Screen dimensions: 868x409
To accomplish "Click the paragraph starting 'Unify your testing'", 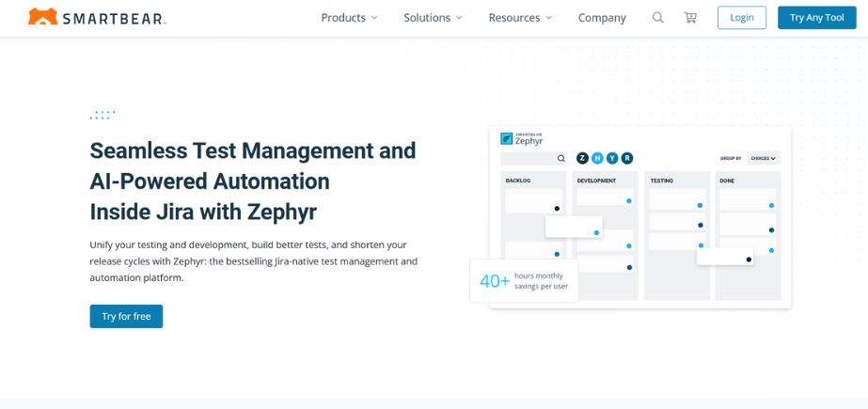I will pos(254,261).
